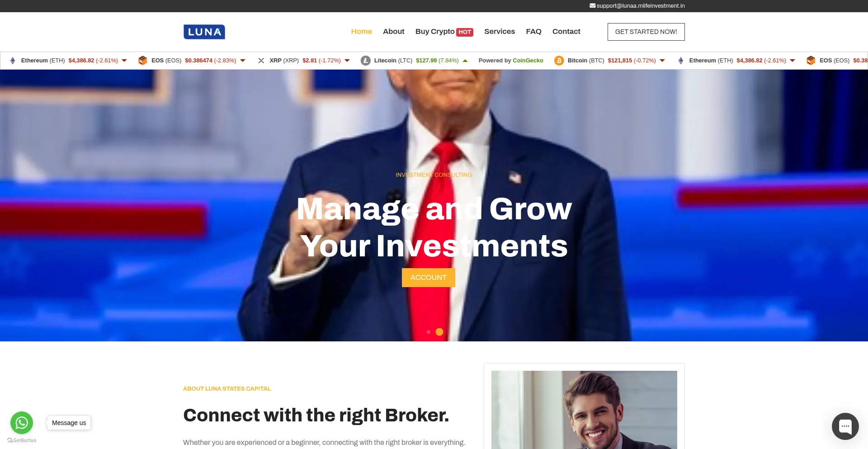Click the GET STARTED NOW! button
868x449 pixels.
coord(646,32)
